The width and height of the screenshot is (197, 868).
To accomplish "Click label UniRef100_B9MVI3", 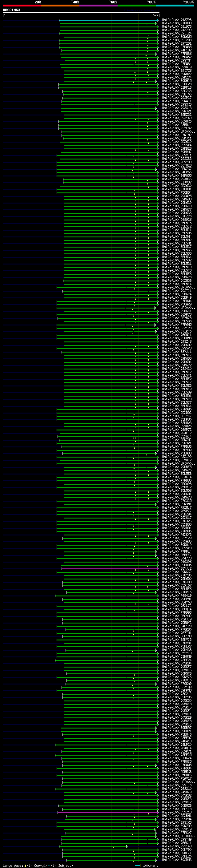I will (x=177, y=640).
